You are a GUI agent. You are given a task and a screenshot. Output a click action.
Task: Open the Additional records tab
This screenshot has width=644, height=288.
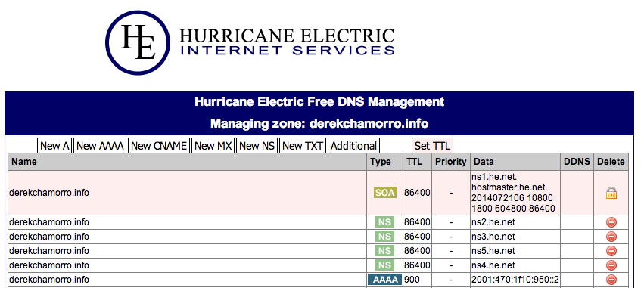click(353, 146)
